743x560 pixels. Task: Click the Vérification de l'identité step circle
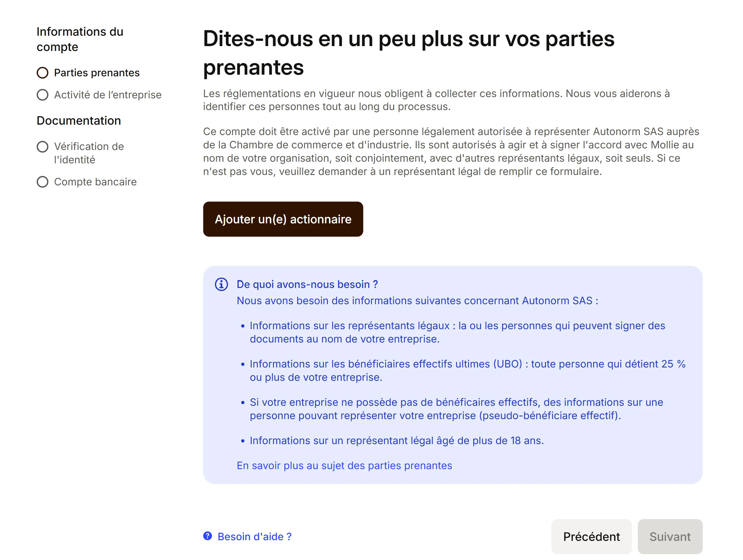(42, 146)
